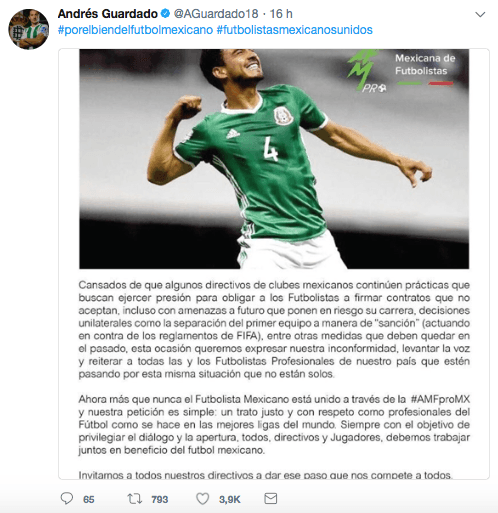Click the AMF Pro logo in the image

366,71
